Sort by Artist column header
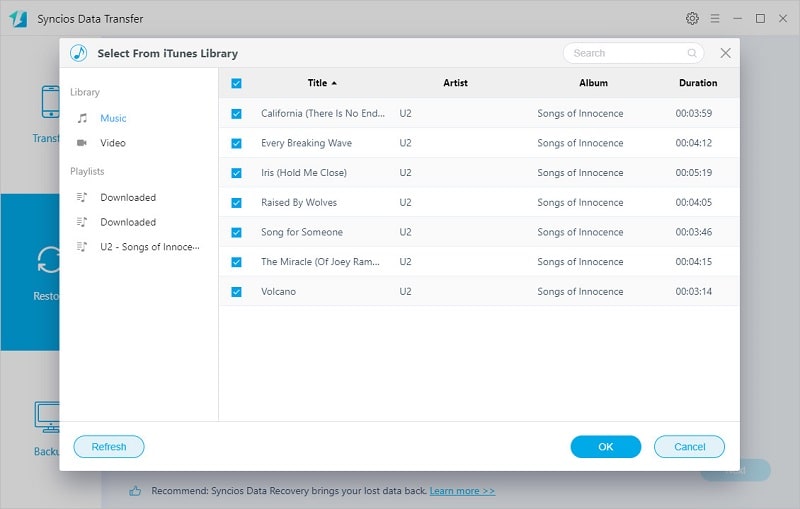This screenshot has height=509, width=800. [x=455, y=83]
